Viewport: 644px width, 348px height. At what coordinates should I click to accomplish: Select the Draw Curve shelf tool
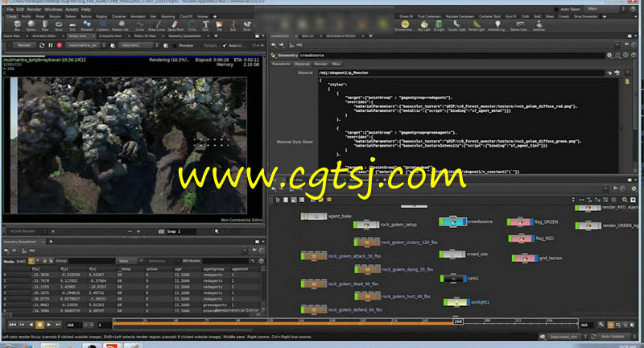pos(156,26)
